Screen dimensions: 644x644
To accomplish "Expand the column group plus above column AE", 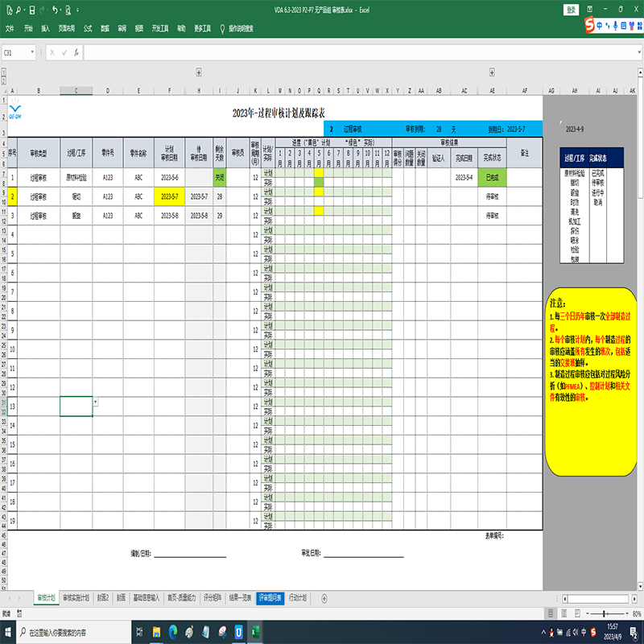I will coord(492,72).
